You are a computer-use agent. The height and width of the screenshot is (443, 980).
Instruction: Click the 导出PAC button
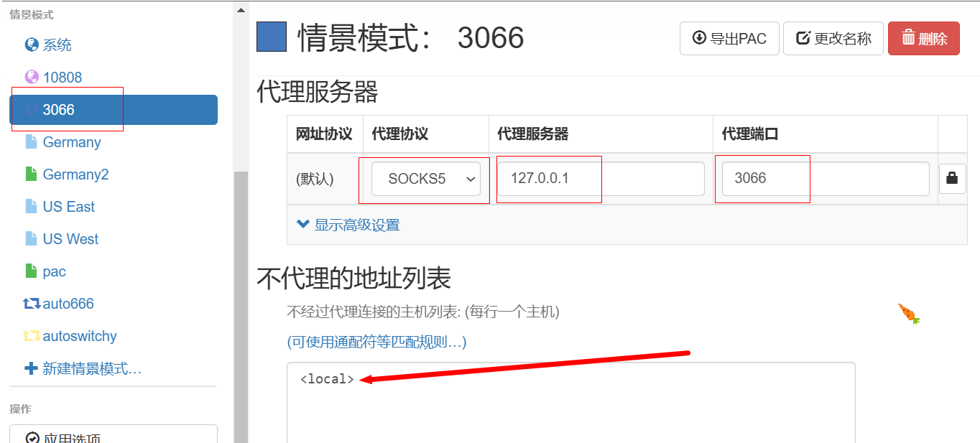729,38
